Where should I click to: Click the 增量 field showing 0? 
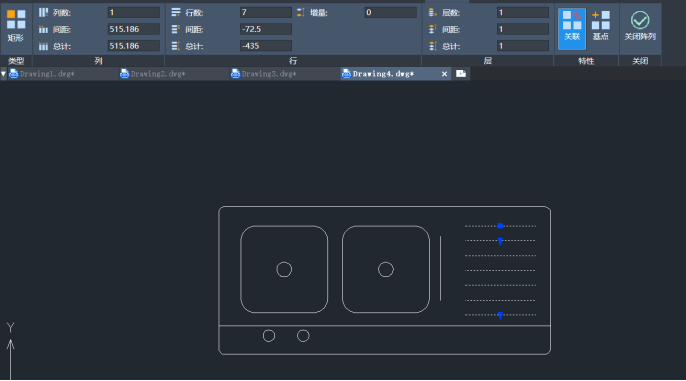coord(390,13)
